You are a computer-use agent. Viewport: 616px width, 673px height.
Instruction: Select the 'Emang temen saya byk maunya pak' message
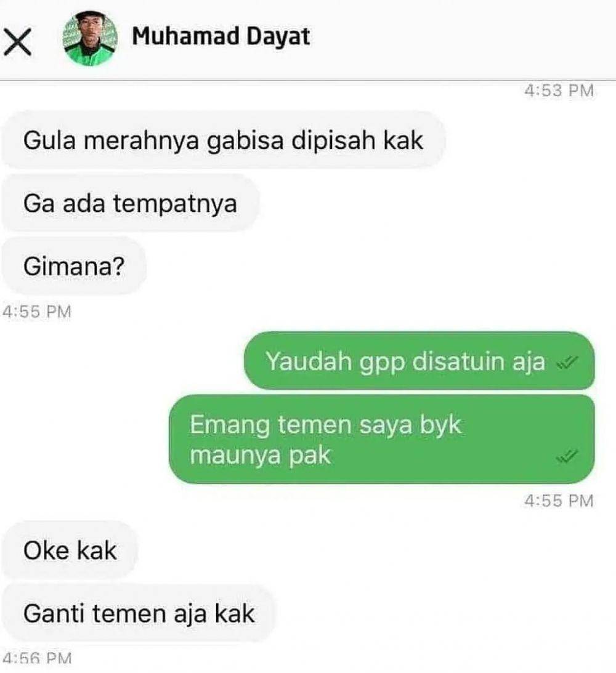(382, 440)
